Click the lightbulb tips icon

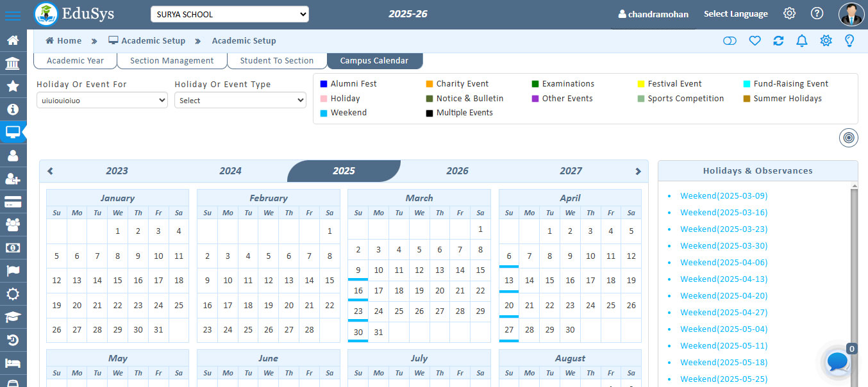click(849, 41)
